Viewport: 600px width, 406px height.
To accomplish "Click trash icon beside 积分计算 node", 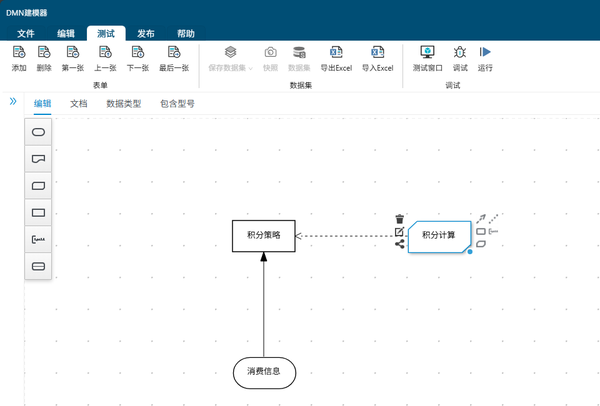I will 400,219.
